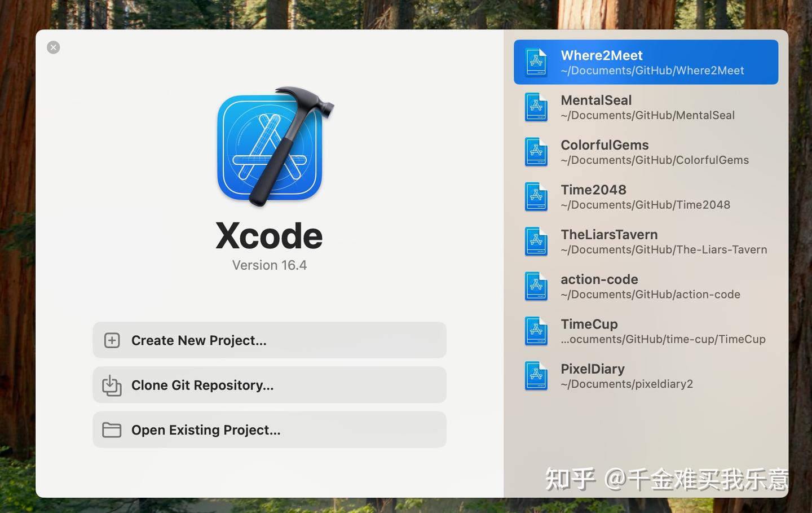Click the path ~/Documents/GitHub/Where2Meet

(x=652, y=71)
